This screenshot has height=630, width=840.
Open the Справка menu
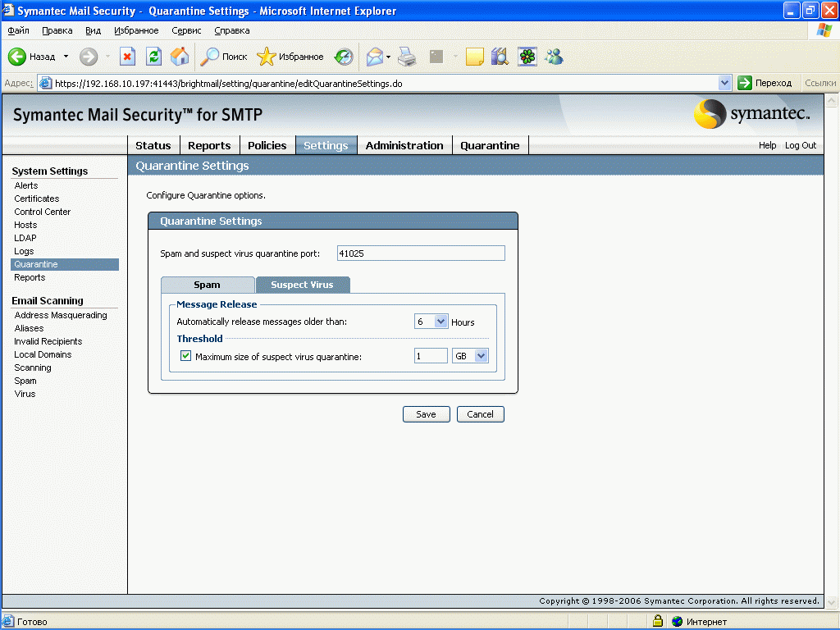(232, 30)
